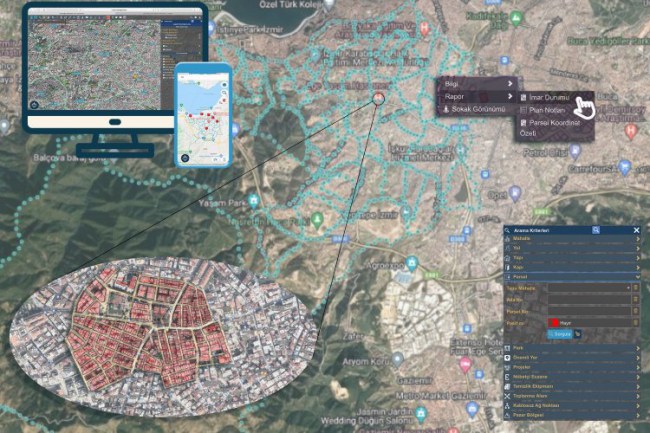Choose Plan Notları in the context submenu
This screenshot has height=433, width=650.
click(x=549, y=109)
